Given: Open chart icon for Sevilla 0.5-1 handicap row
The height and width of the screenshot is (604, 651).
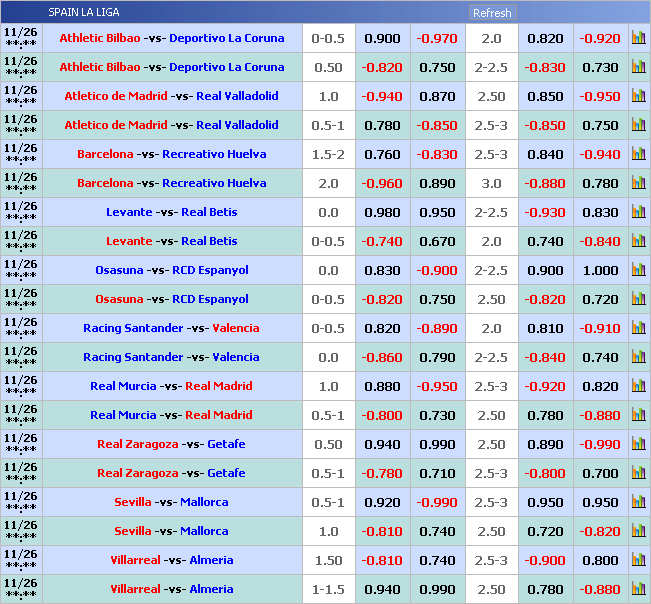Looking at the screenshot, I should point(638,502).
